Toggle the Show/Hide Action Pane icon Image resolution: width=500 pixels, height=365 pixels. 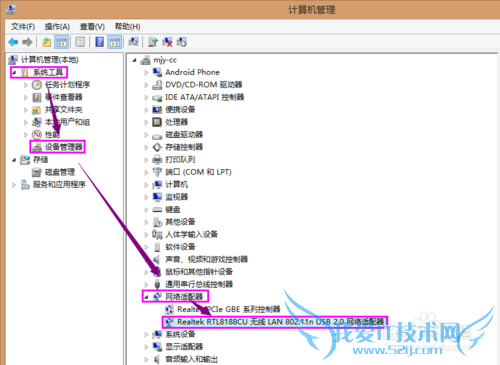tap(115, 42)
